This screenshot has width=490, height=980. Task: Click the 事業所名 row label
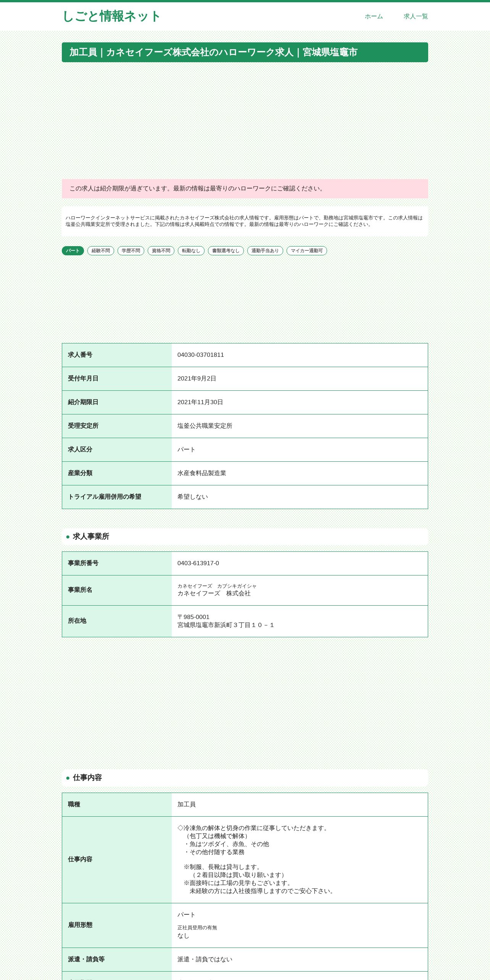80,590
